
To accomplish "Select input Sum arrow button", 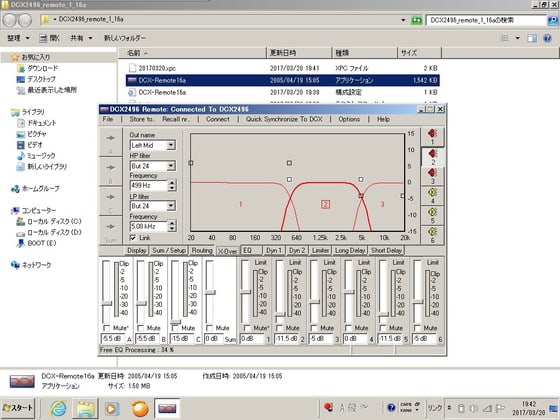I will pyautogui.click(x=111, y=231).
